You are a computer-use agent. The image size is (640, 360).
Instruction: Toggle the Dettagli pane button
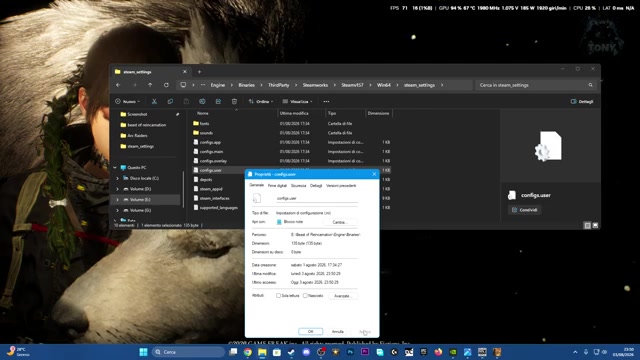point(582,101)
